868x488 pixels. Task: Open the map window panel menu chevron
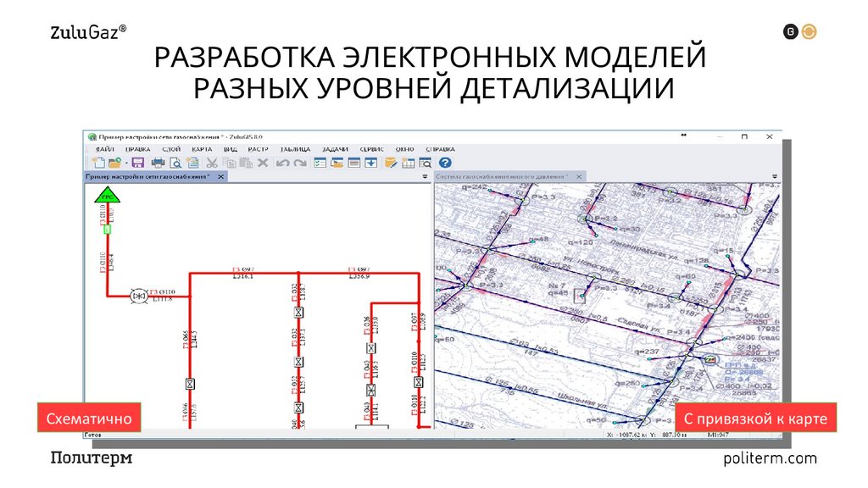coord(776,175)
